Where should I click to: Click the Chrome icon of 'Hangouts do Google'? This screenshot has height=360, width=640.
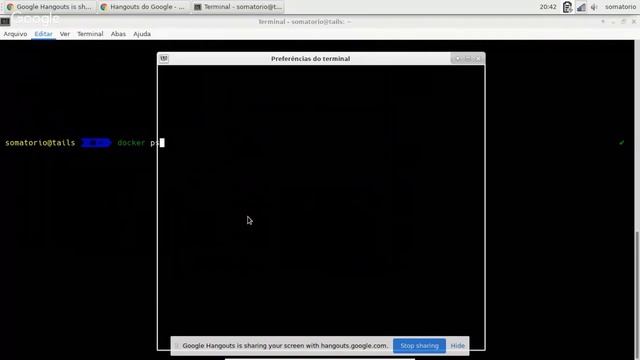point(104,7)
